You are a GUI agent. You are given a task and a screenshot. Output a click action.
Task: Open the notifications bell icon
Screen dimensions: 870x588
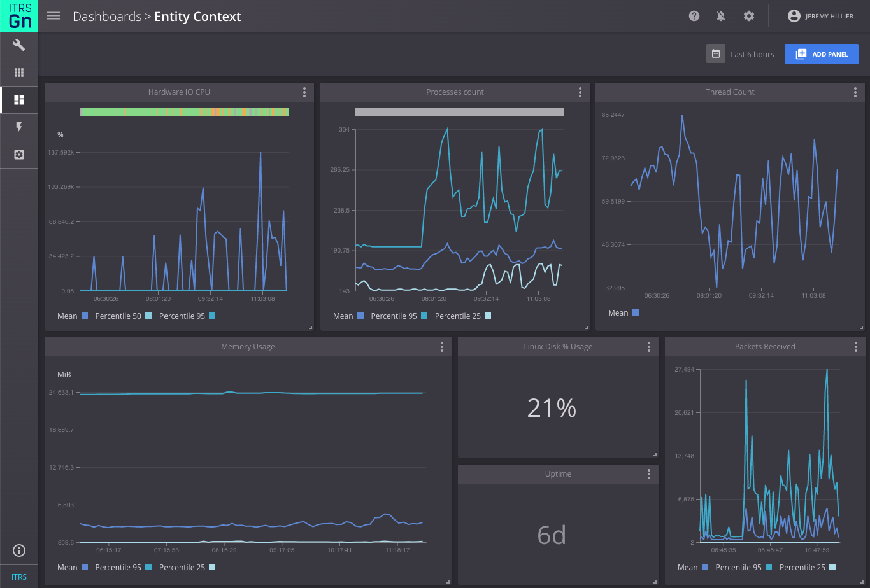tap(721, 16)
